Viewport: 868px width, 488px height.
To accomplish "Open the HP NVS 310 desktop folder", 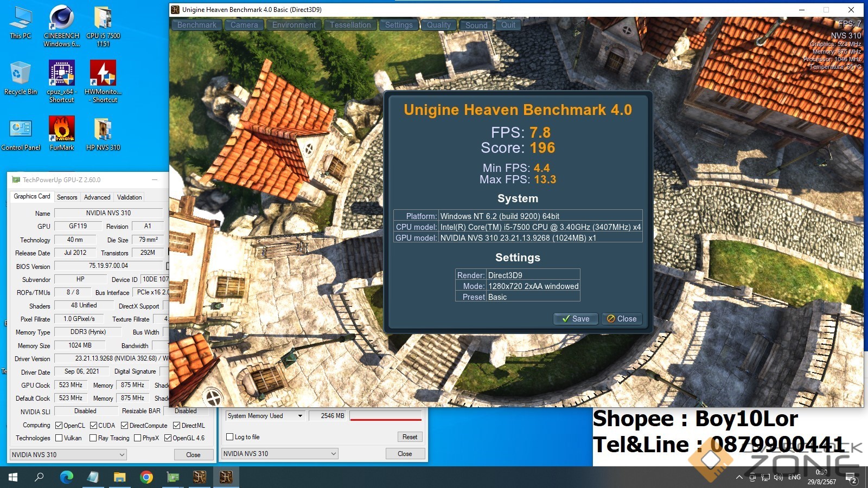I will click(x=103, y=134).
